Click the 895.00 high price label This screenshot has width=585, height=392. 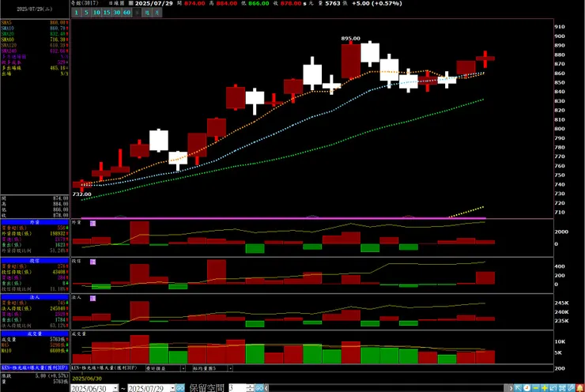351,39
